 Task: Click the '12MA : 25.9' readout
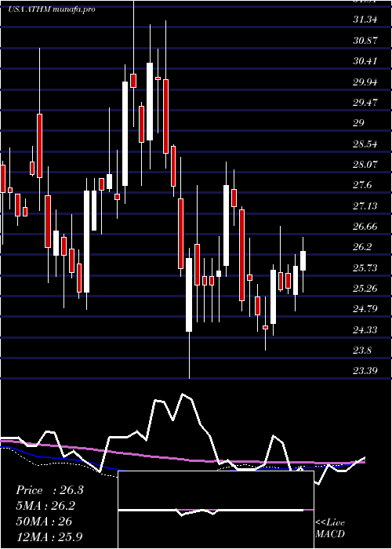(x=49, y=536)
